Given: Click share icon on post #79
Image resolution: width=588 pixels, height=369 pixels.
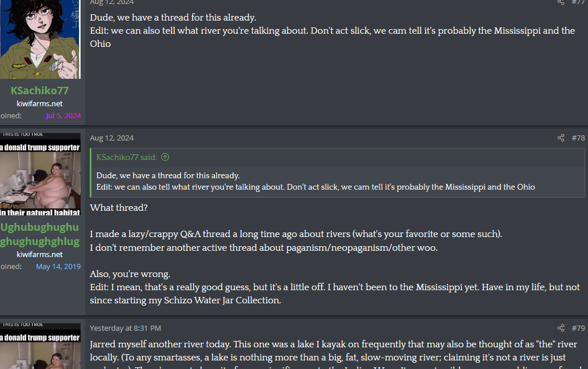Looking at the screenshot, I should pos(561,328).
